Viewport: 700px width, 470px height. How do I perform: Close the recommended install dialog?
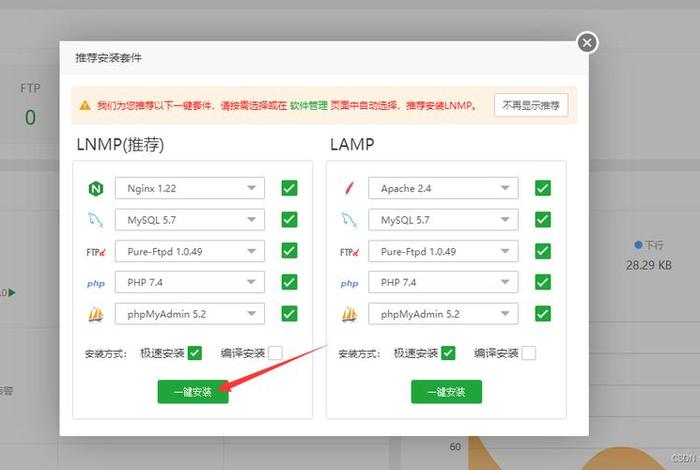[x=587, y=43]
